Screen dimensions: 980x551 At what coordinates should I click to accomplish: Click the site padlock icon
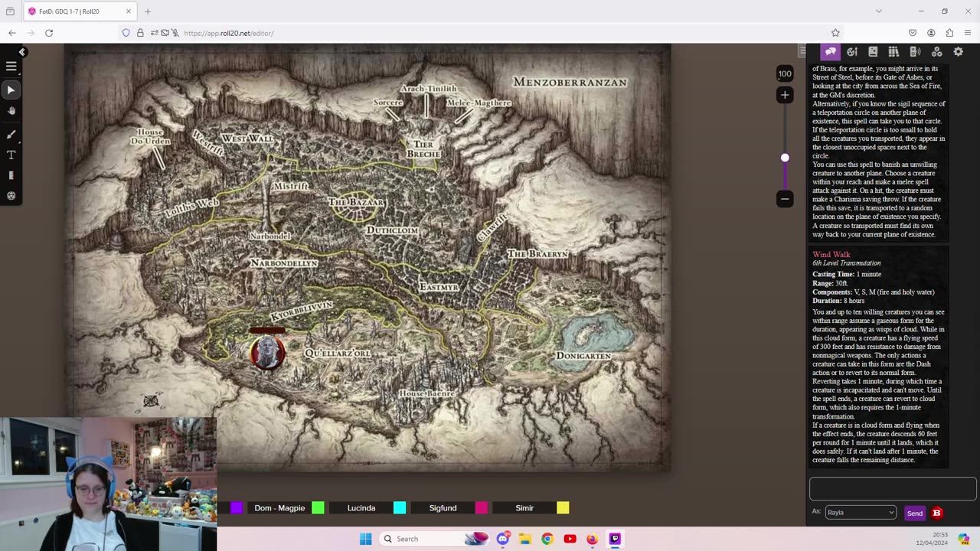(x=140, y=33)
